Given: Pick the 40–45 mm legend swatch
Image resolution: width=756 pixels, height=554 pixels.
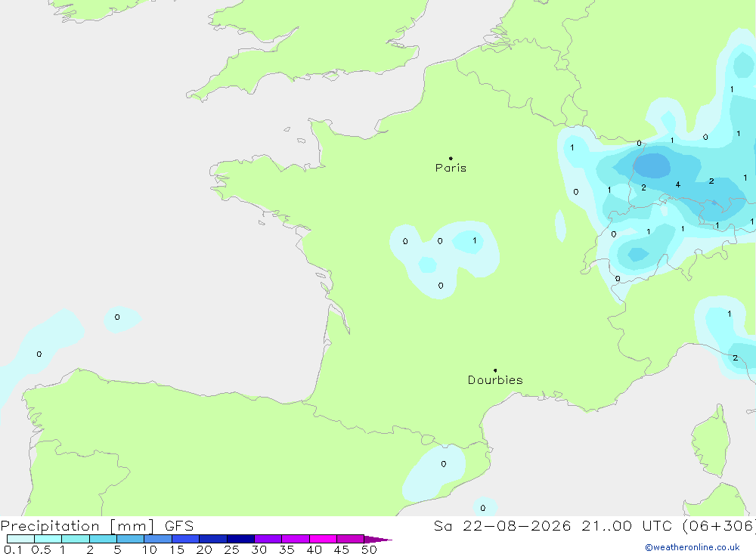Looking at the screenshot, I should 323,539.
